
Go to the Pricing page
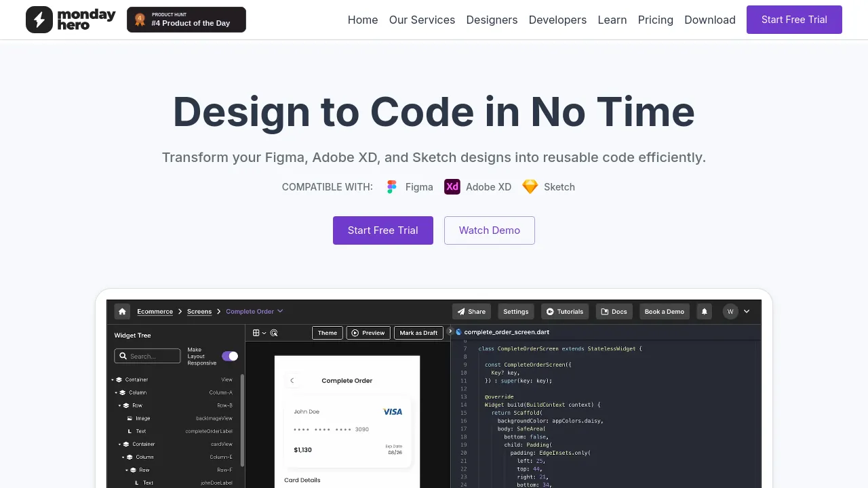[x=656, y=20]
